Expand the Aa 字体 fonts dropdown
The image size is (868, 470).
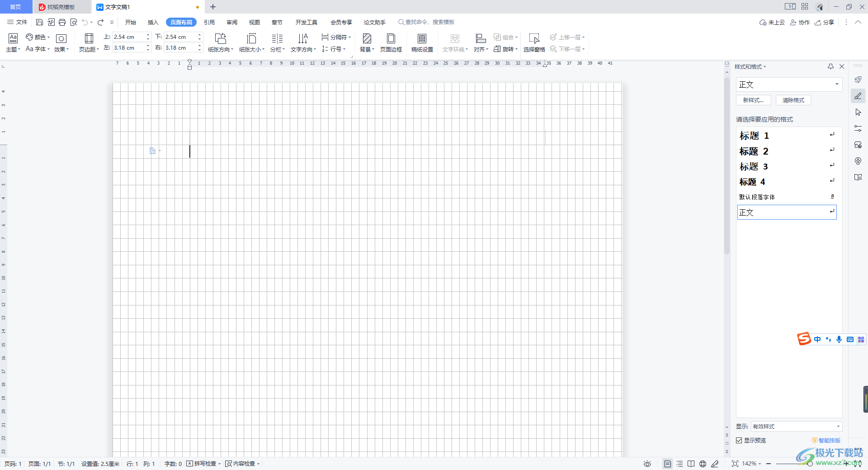[x=38, y=49]
